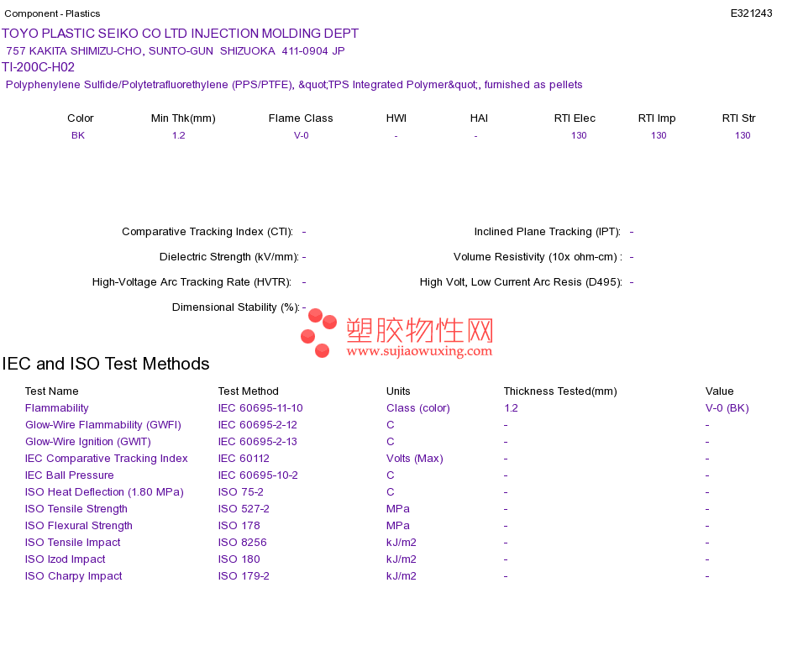Screen dimensions: 798x672
Task: Click the ISO 527-2 test method
Action: (244, 508)
